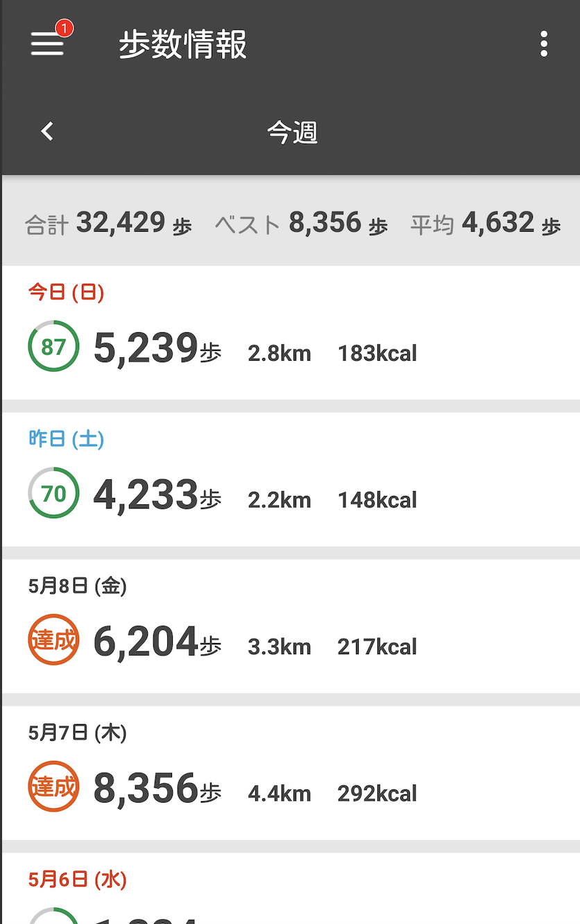The image size is (580, 924).
Task: Open the 6,204 steps Friday entry
Action: (x=291, y=626)
